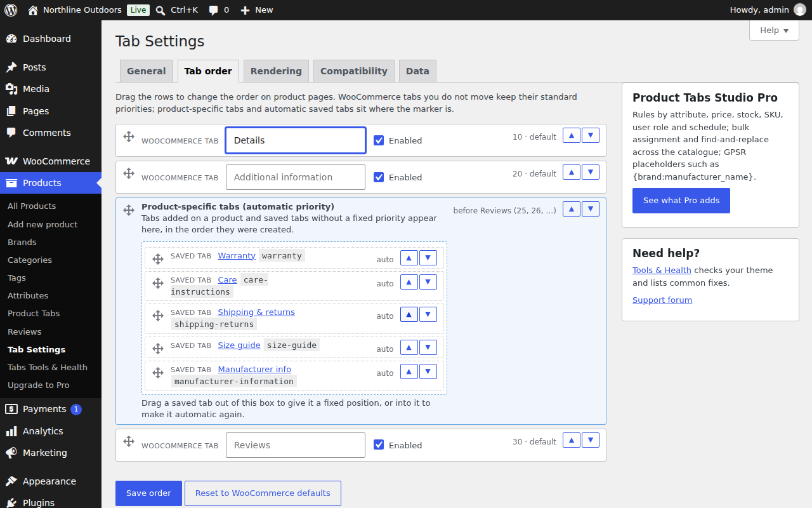
Task: Move Shipping & returns tab up
Action: pos(409,314)
